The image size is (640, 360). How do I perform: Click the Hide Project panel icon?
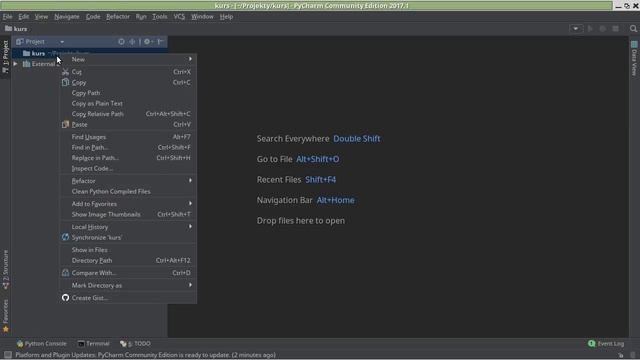coord(160,42)
